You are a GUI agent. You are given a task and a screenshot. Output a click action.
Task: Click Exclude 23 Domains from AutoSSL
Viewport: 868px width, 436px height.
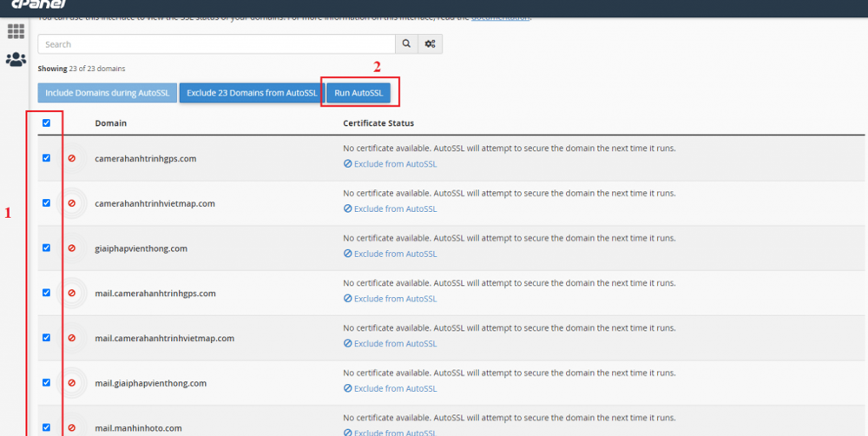pos(252,93)
